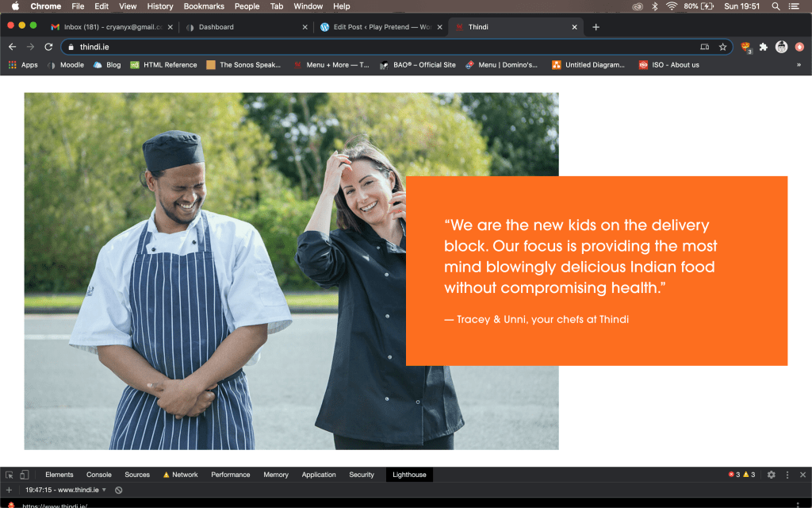Open DevTools more options menu
Viewport: 812px width, 508px height.
point(787,475)
